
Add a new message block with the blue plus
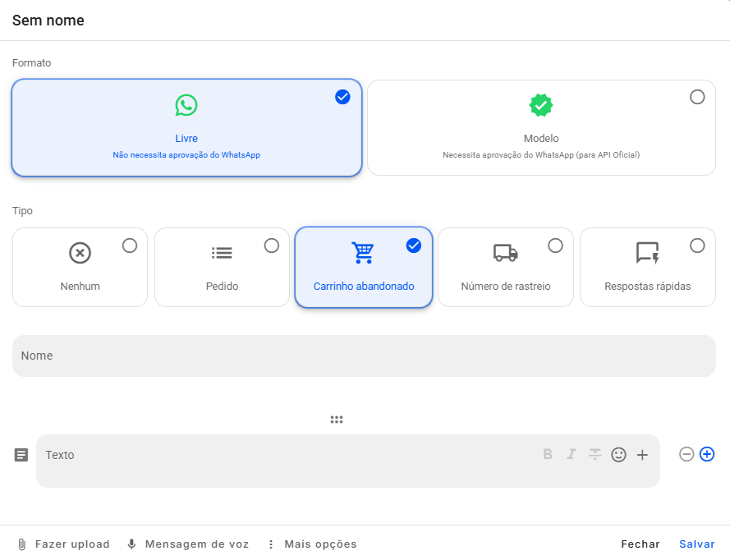(707, 454)
